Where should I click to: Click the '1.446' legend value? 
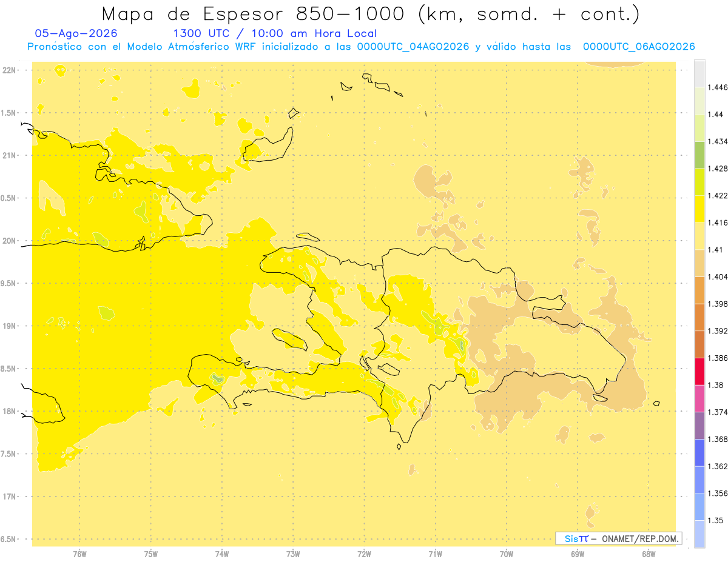718,87
